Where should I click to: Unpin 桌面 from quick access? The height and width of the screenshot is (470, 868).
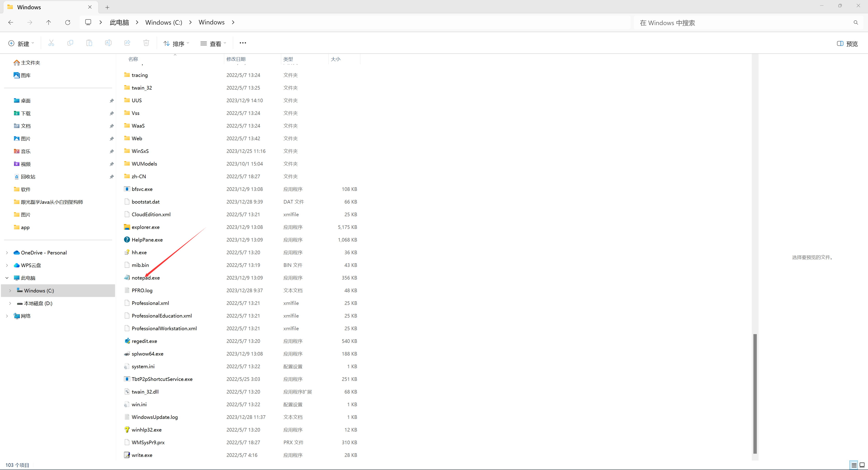click(111, 101)
